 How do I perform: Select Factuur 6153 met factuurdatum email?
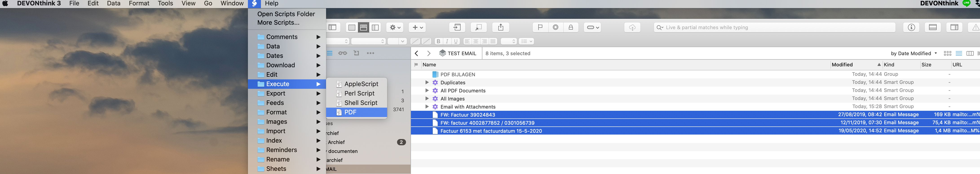coord(695,131)
